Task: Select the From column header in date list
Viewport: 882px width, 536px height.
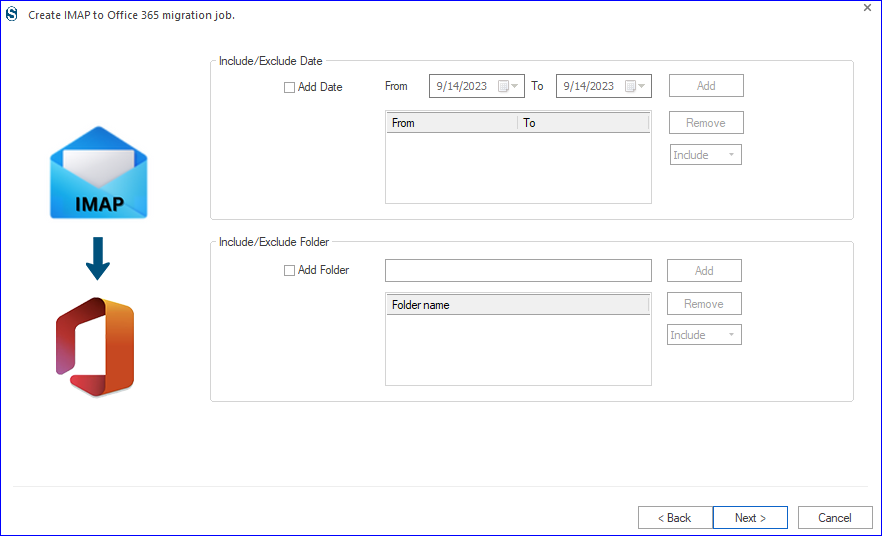Action: pyautogui.click(x=452, y=123)
